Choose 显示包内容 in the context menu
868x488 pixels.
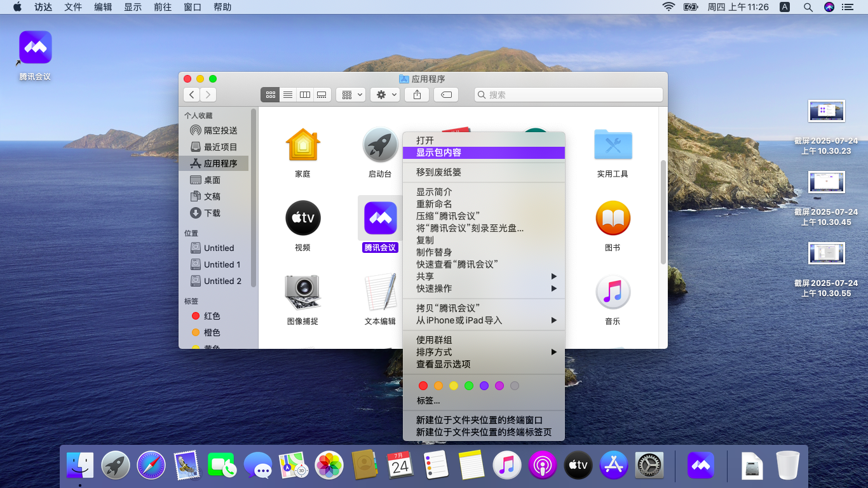484,152
